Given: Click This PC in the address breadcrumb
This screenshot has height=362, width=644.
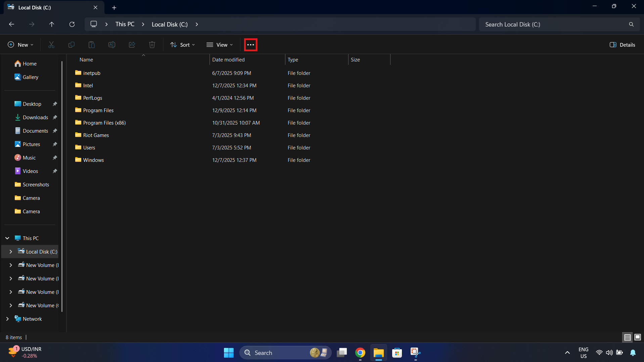Looking at the screenshot, I should point(125,24).
